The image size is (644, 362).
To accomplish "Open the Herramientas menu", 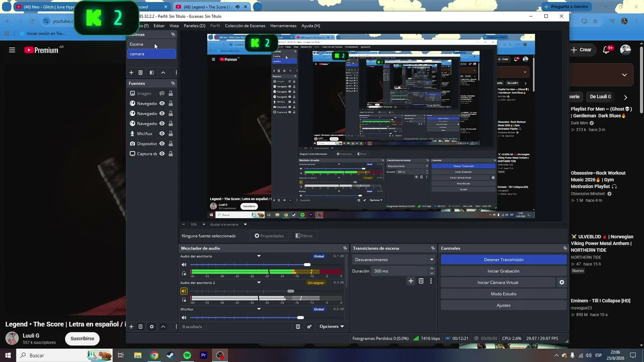I will point(283,26).
